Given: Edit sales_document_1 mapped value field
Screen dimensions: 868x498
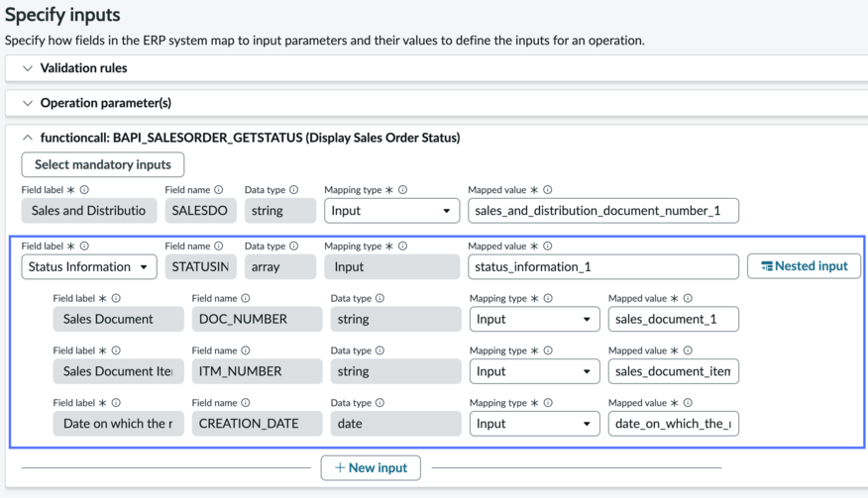Looking at the screenshot, I should [x=674, y=319].
